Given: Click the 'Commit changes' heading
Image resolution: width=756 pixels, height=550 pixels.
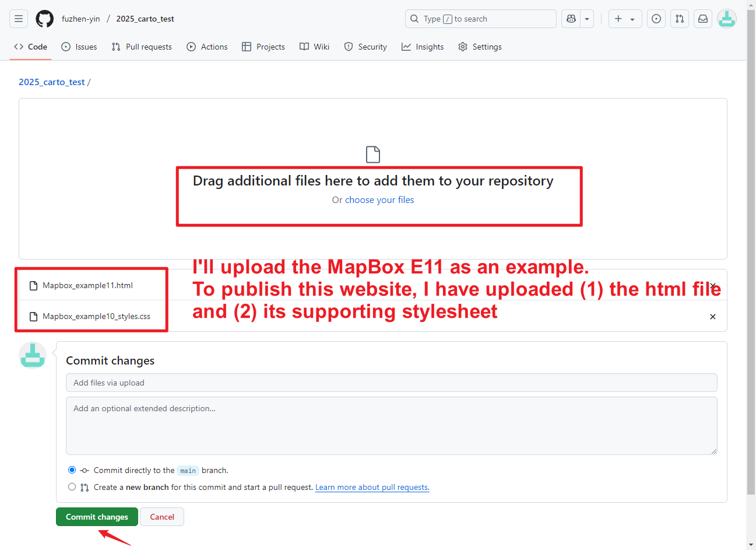Looking at the screenshot, I should 110,360.
